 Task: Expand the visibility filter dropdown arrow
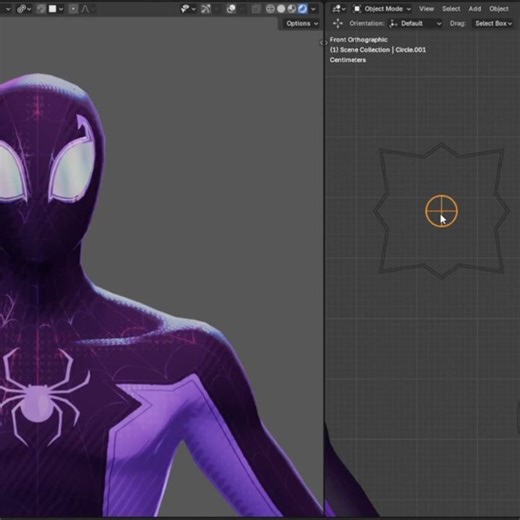click(194, 9)
